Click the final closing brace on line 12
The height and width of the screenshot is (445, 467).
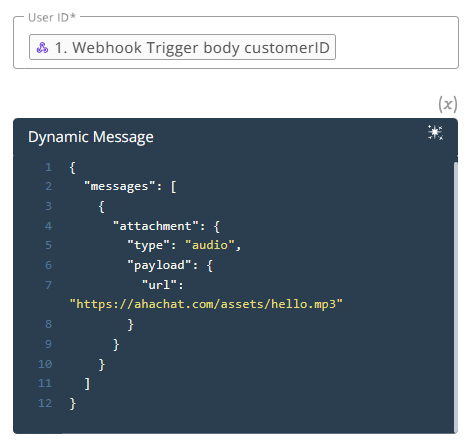[73, 404]
